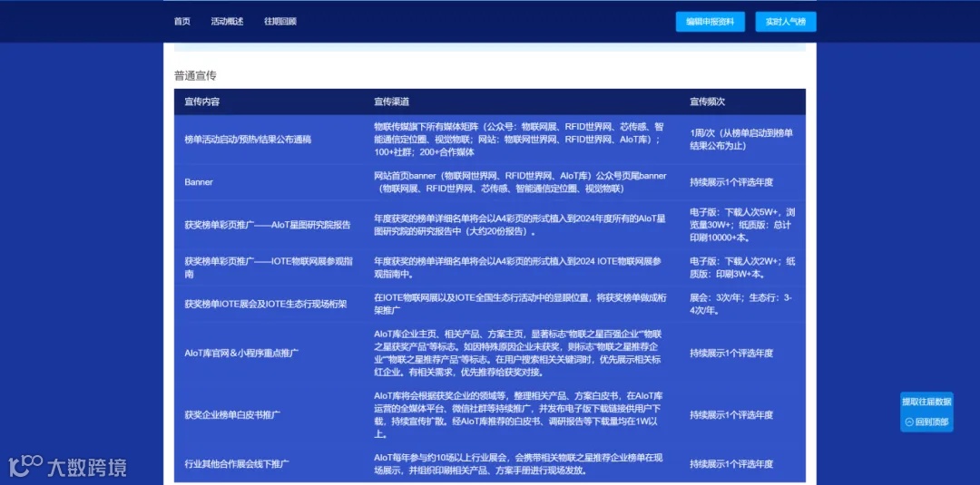980x485 pixels.
Task: Select the 获奖榜单彩页推广——IOTE物联网展参观指南 cell
Action: [x=269, y=267]
